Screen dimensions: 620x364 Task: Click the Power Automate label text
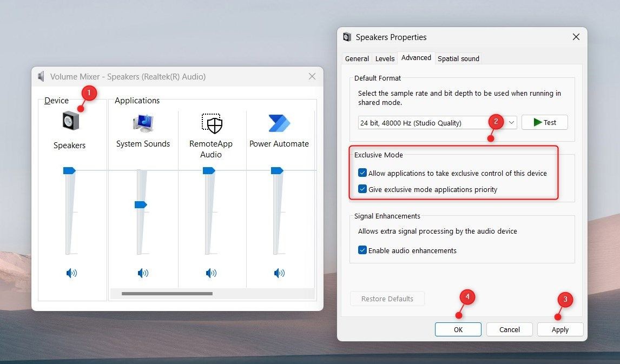pyautogui.click(x=279, y=144)
